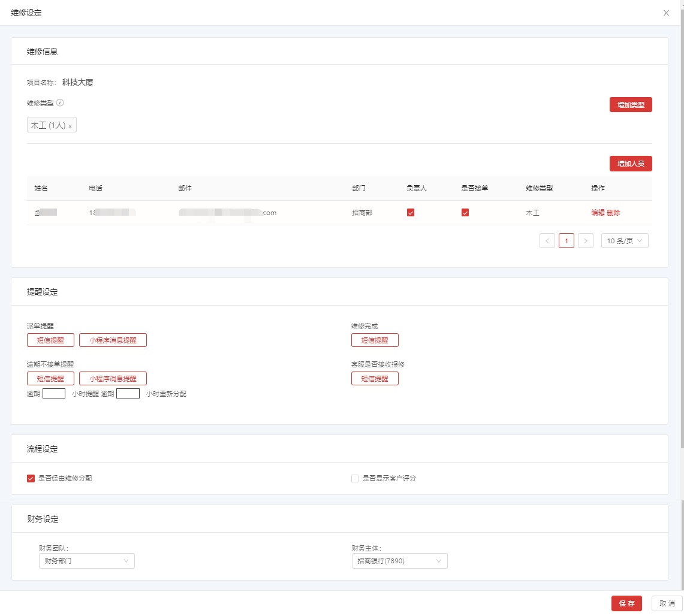Select page 1 in pagination

(x=567, y=241)
